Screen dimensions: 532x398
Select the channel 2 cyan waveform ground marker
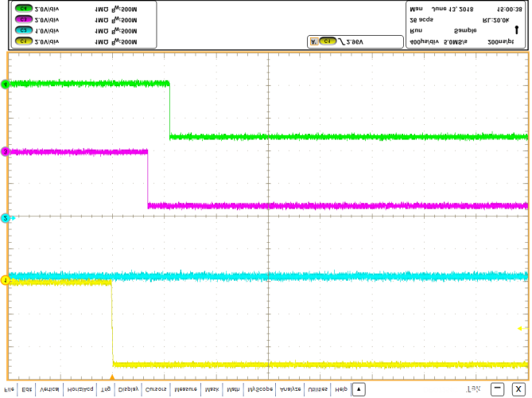6,217
